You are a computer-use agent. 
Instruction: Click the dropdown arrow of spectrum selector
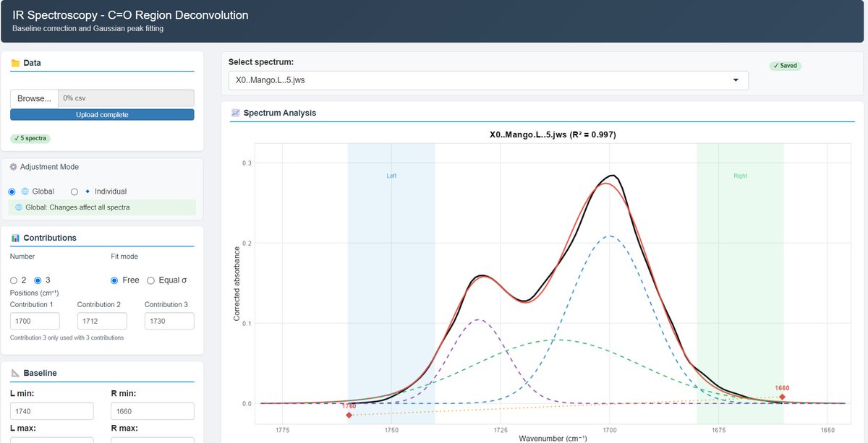(736, 80)
